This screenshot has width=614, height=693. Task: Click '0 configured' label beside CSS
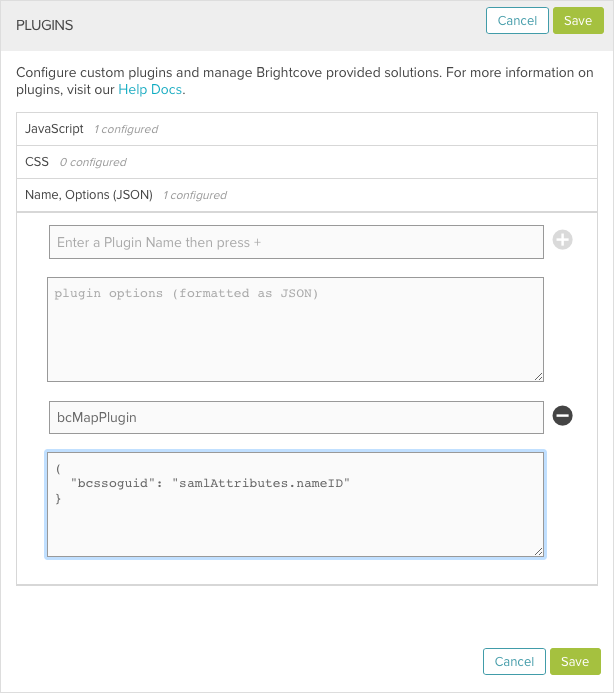point(93,163)
